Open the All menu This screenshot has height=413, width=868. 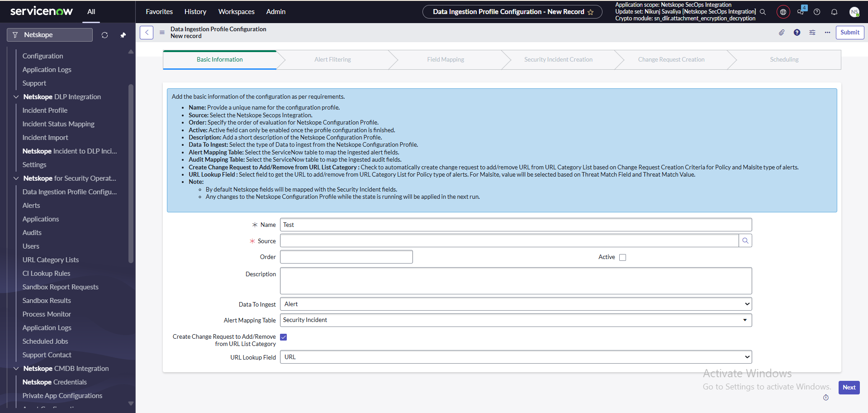(x=91, y=12)
